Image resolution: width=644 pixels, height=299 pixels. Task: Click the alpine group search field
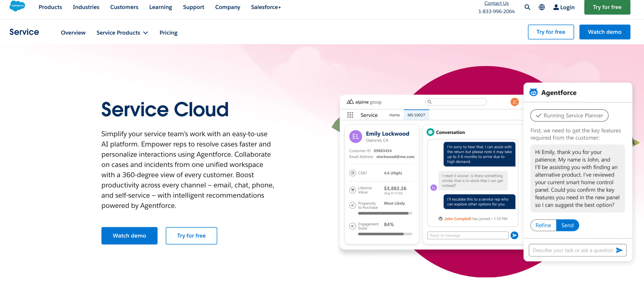[x=456, y=102]
